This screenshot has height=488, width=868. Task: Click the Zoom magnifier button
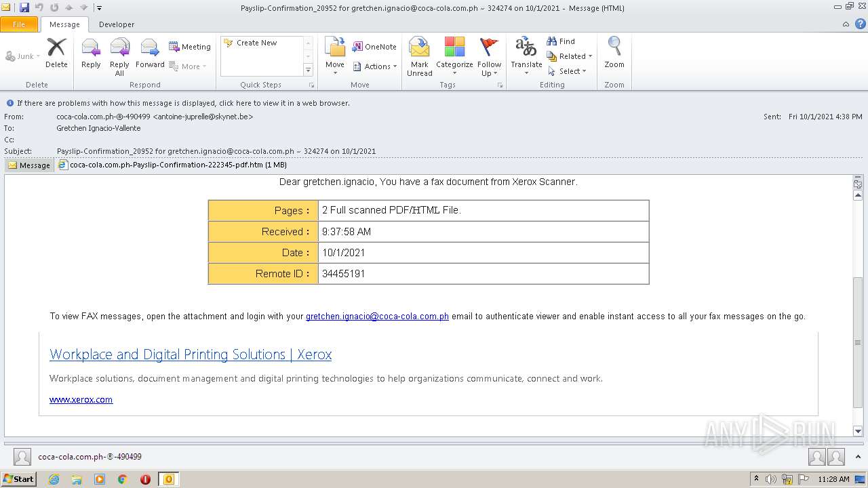coord(614,53)
